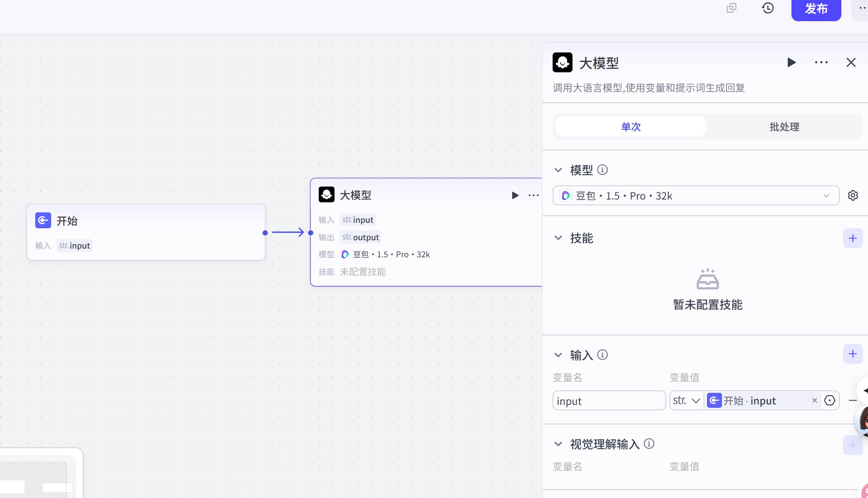Close the 大模型 configuration panel
Screen dimensions: 868x498
[x=851, y=62]
